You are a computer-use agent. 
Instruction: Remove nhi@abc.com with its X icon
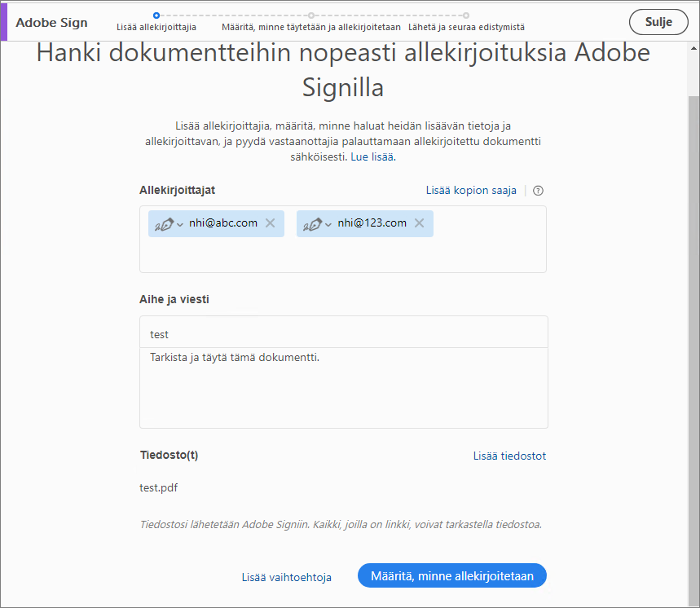pos(270,223)
